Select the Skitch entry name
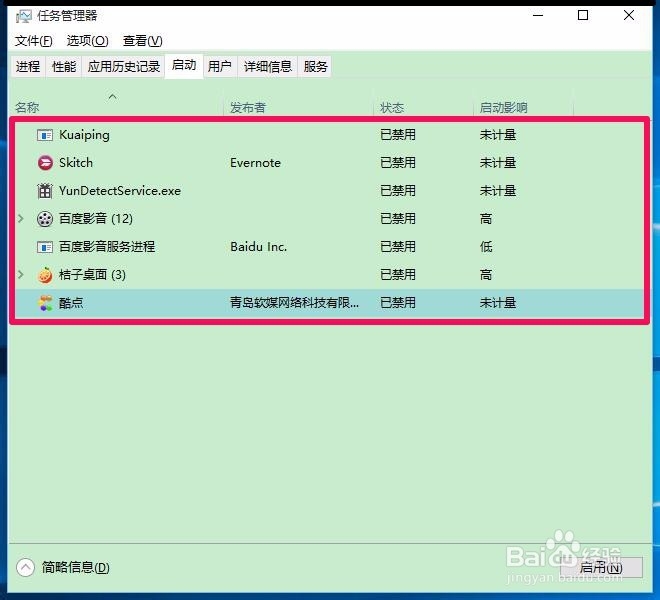This screenshot has height=600, width=660. coord(76,163)
